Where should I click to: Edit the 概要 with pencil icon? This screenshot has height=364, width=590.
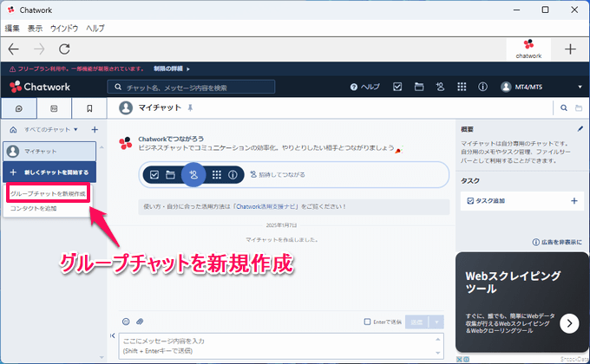580,129
